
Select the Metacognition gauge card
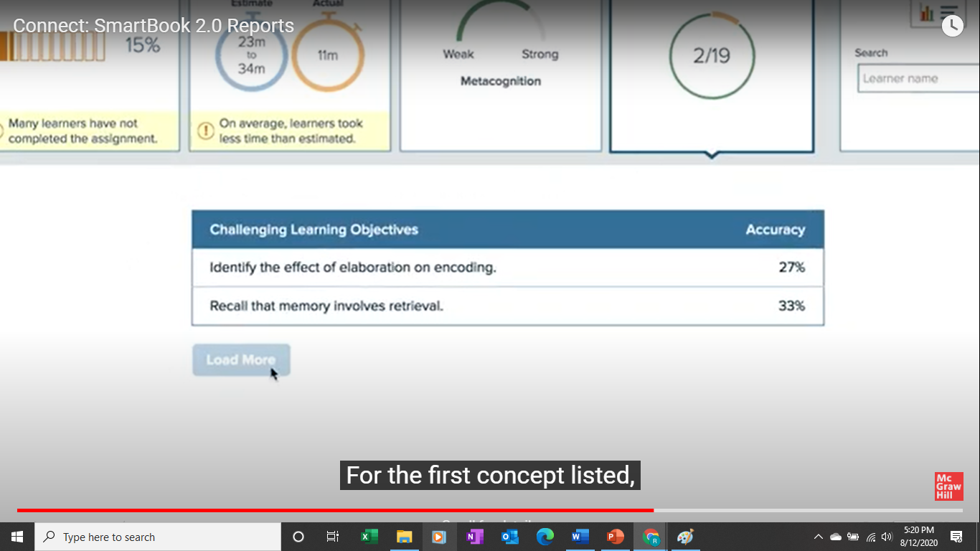pos(501,75)
